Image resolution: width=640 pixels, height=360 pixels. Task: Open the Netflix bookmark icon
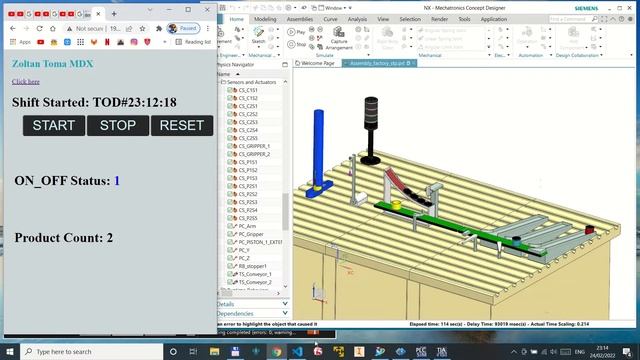coord(107,42)
